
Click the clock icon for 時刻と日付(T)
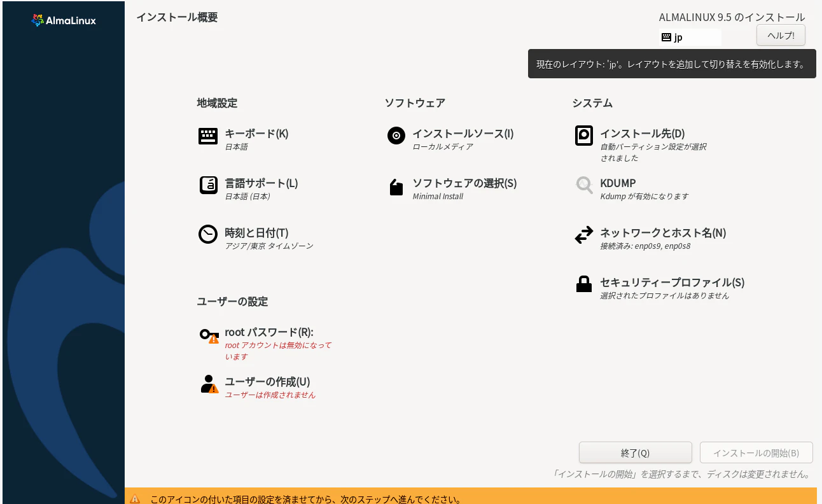pyautogui.click(x=208, y=234)
